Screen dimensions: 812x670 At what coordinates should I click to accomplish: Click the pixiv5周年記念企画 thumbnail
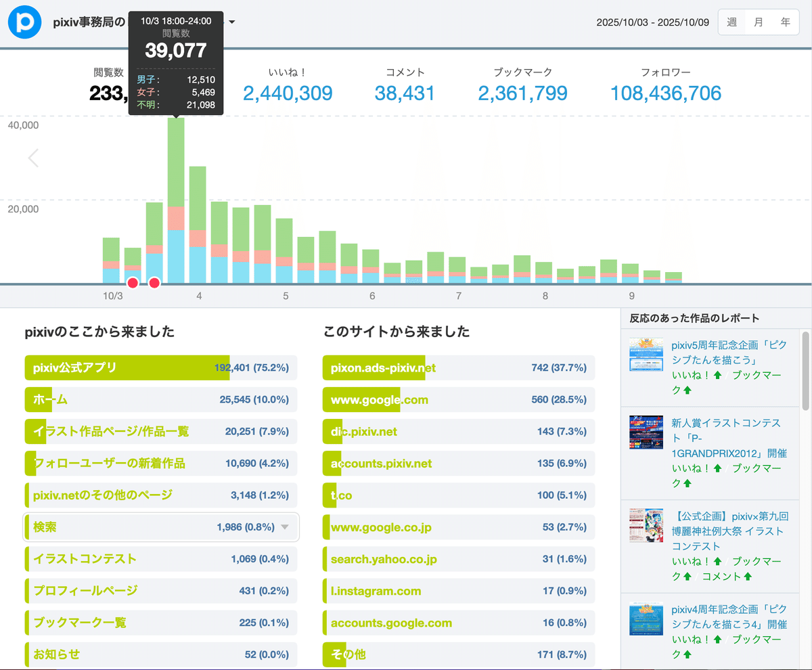coord(646,355)
